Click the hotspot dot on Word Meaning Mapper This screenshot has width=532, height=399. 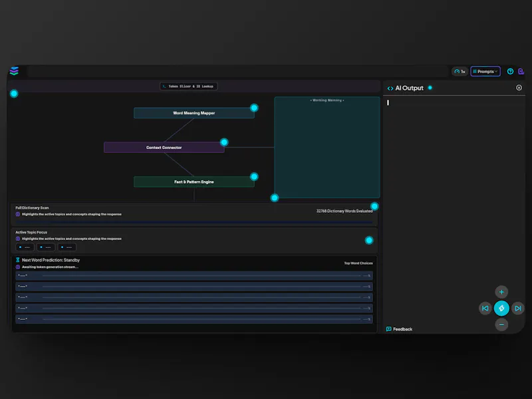tap(254, 108)
